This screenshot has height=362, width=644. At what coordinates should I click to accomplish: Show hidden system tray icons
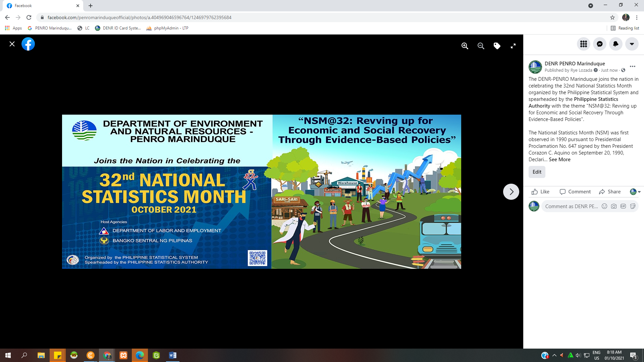click(554, 355)
